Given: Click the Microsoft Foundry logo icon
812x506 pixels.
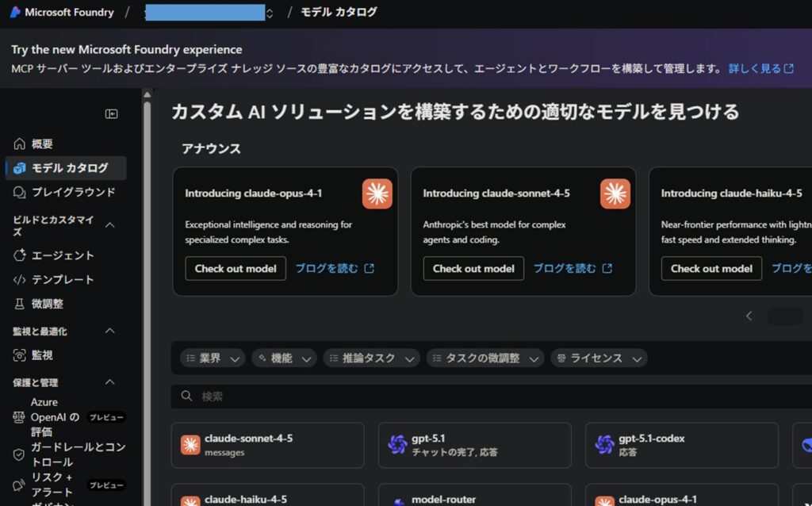Looking at the screenshot, I should click(x=15, y=13).
